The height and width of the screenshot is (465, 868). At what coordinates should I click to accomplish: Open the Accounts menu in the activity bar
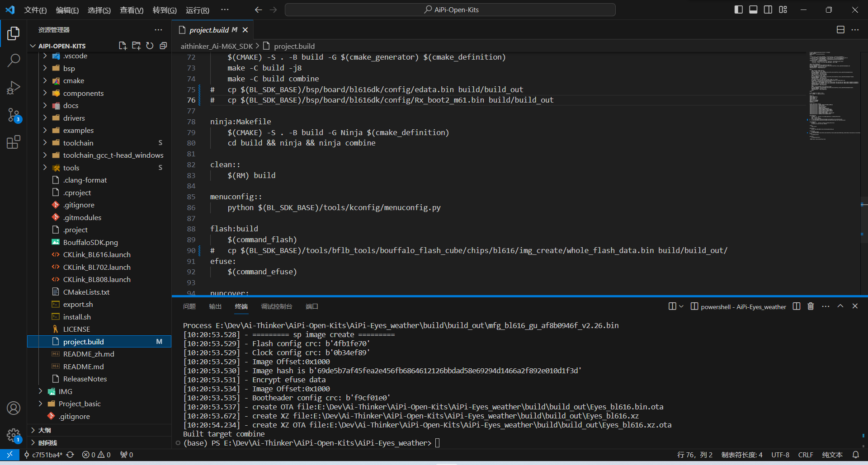click(14, 408)
